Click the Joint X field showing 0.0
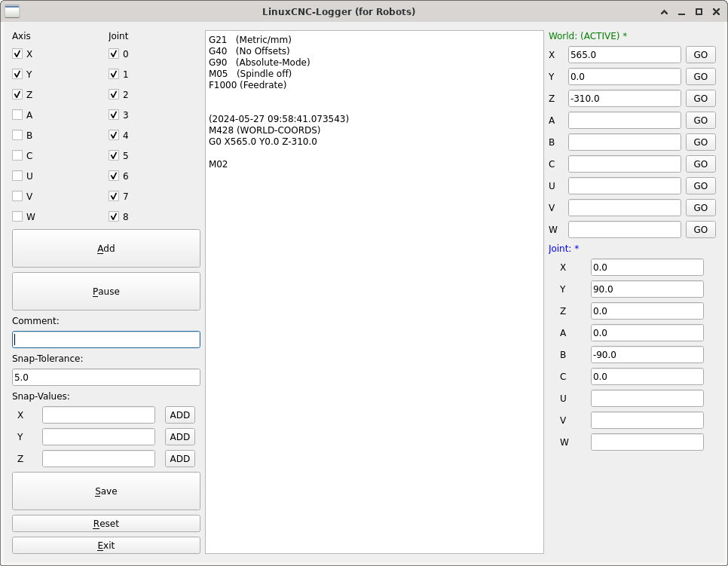This screenshot has height=566, width=728. tap(647, 268)
